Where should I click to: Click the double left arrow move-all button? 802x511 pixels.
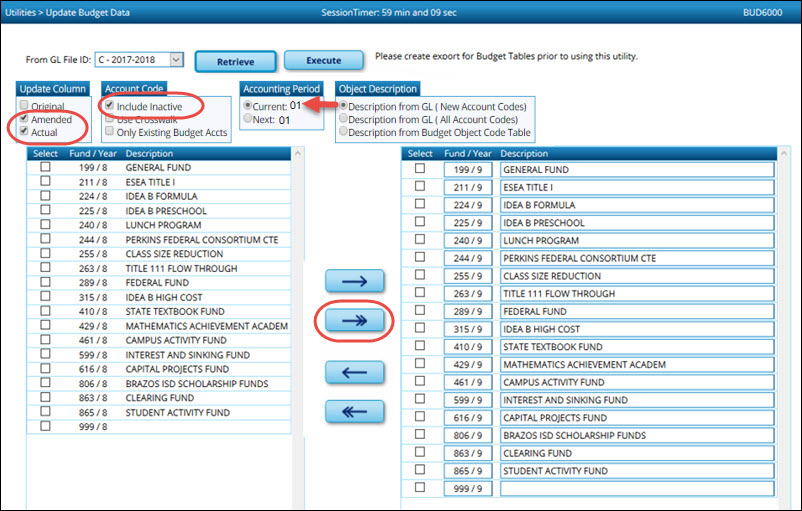coord(354,410)
